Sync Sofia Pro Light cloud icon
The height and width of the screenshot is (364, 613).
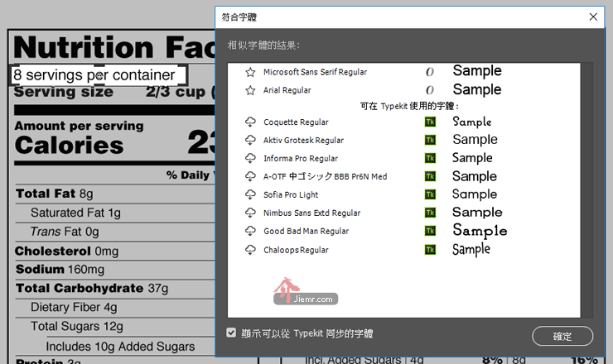[250, 194]
